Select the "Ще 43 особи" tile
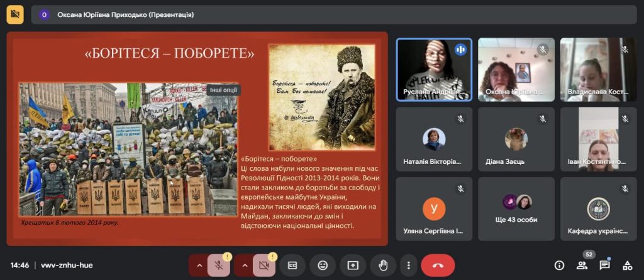This screenshot has width=644, height=280. (516, 208)
